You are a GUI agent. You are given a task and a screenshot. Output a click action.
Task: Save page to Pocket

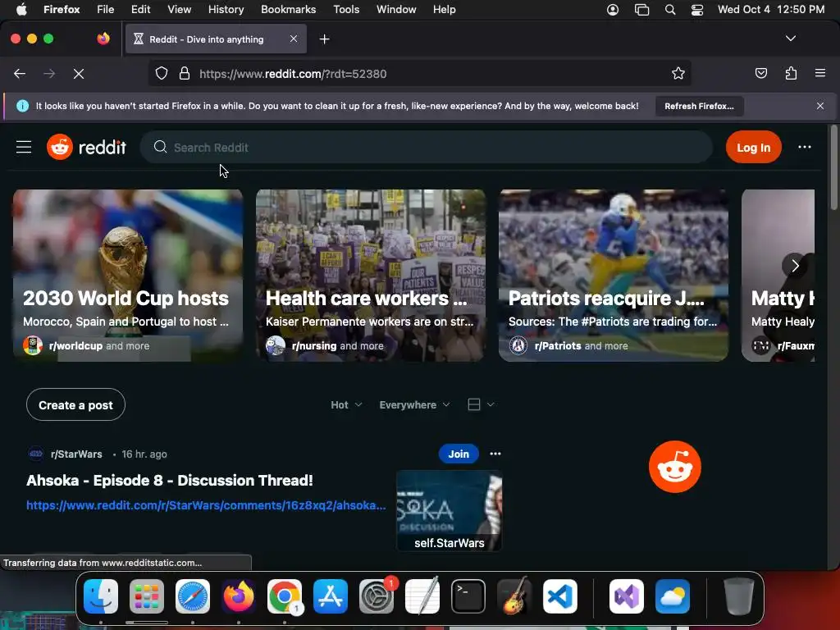pyautogui.click(x=760, y=73)
